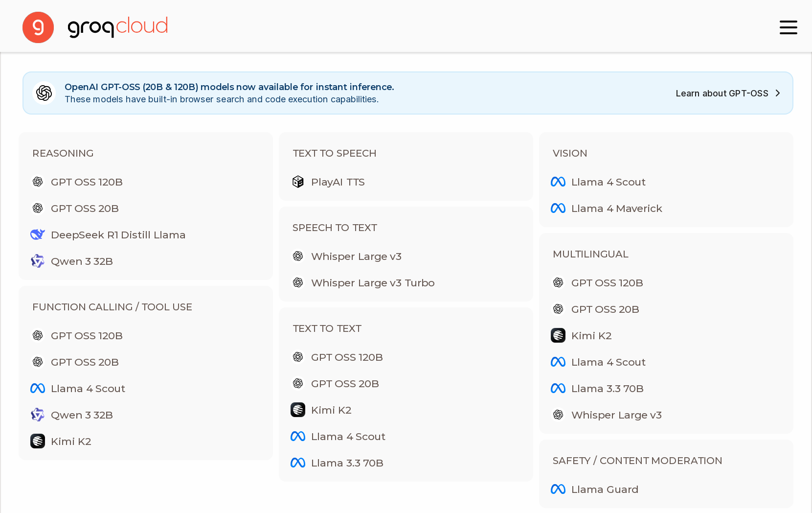Click the Llama 4 Scout icon under Vision
Image resolution: width=812 pixels, height=513 pixels.
point(558,182)
